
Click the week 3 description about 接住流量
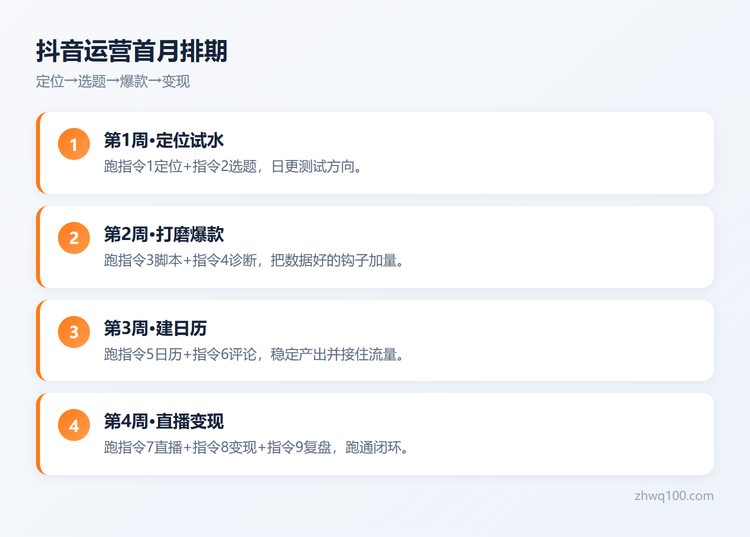pyautogui.click(x=254, y=354)
